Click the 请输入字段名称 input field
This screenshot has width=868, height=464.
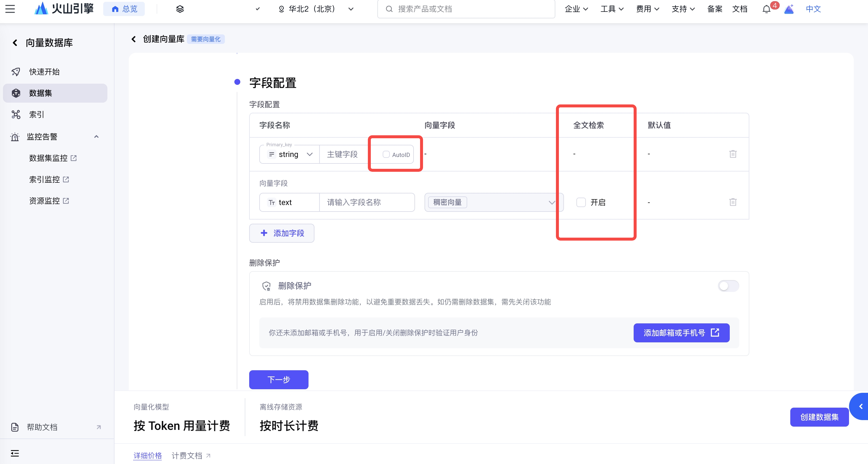[x=367, y=202]
